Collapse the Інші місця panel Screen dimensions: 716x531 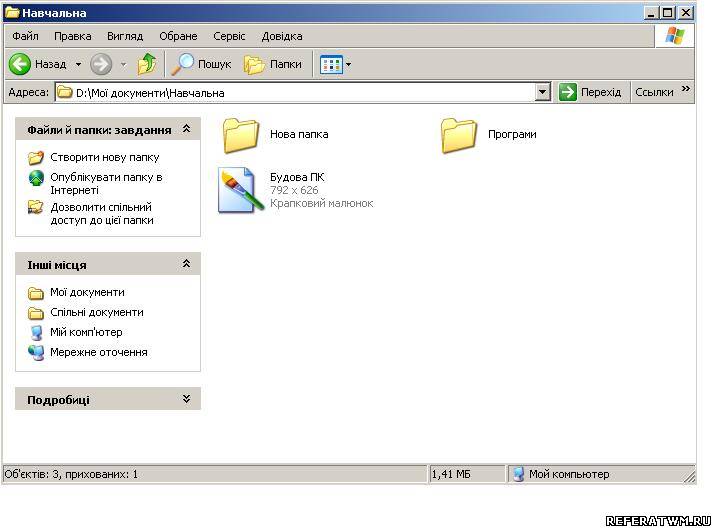pyautogui.click(x=186, y=264)
